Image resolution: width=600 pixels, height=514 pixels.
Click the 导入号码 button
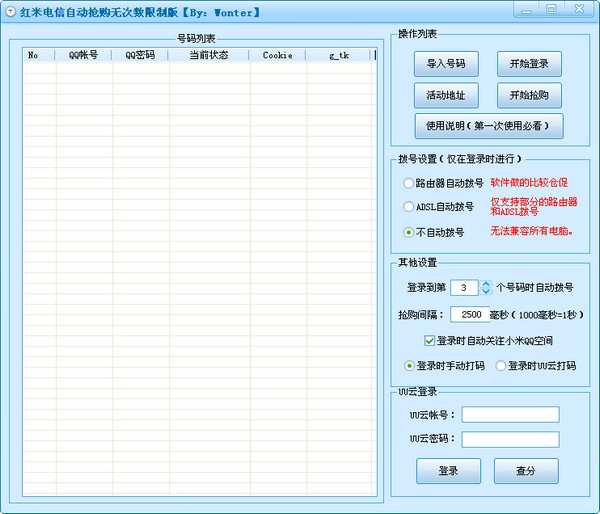point(446,63)
